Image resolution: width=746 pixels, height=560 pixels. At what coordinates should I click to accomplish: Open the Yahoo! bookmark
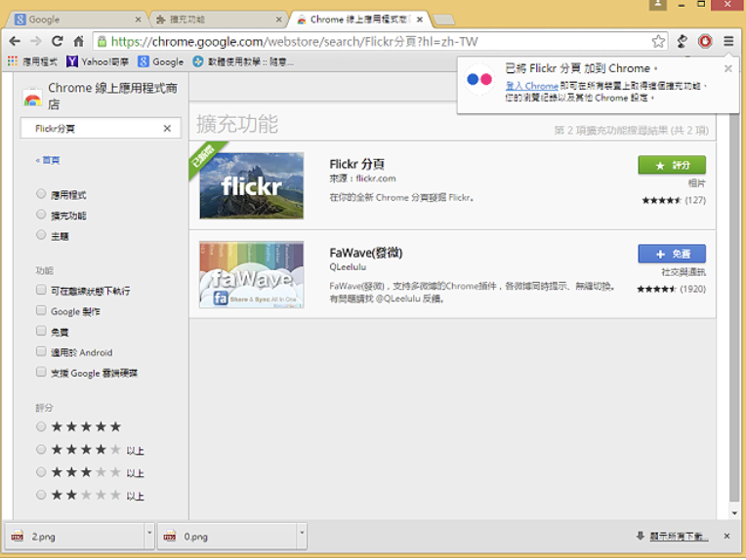tap(98, 61)
